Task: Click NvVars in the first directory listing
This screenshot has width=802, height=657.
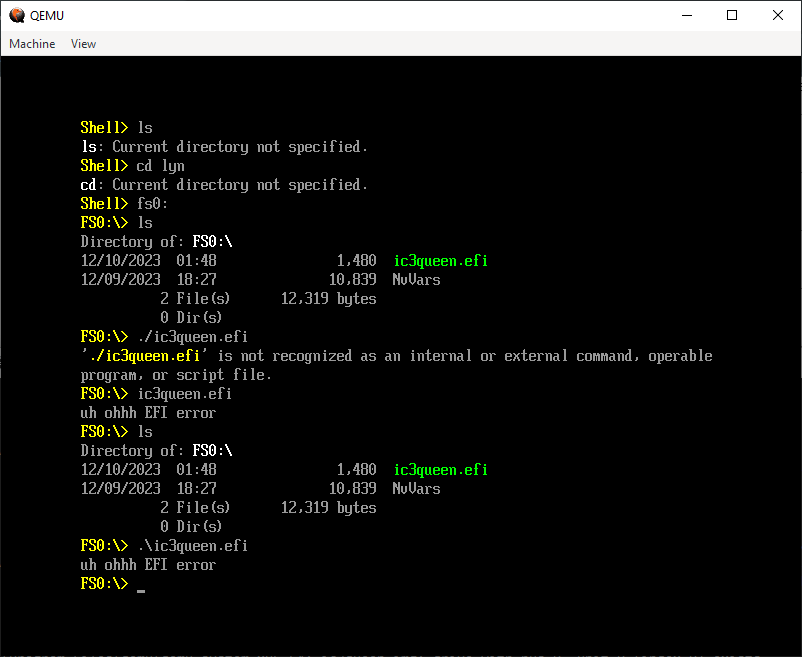Action: (416, 280)
